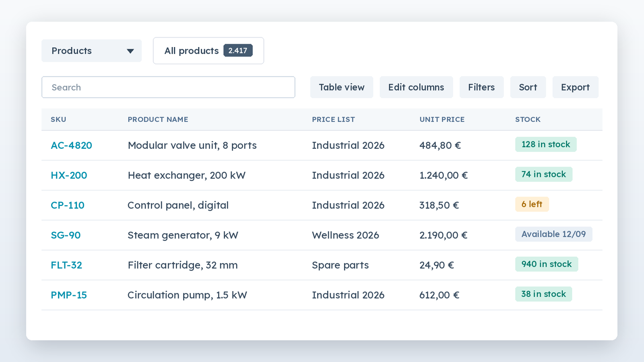Open the Products dropdown
Image resolution: width=644 pixels, height=362 pixels.
[x=91, y=51]
